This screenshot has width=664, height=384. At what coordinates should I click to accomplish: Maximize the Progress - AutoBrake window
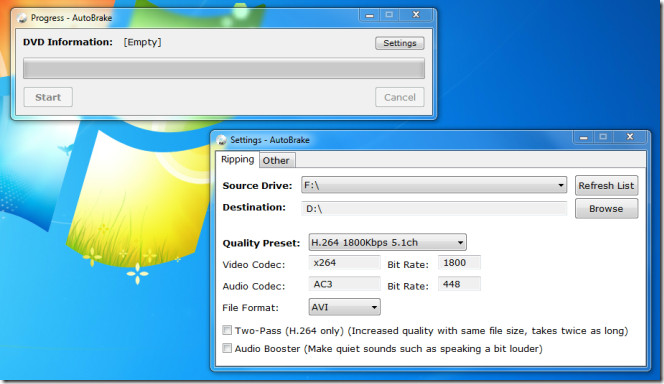389,15
